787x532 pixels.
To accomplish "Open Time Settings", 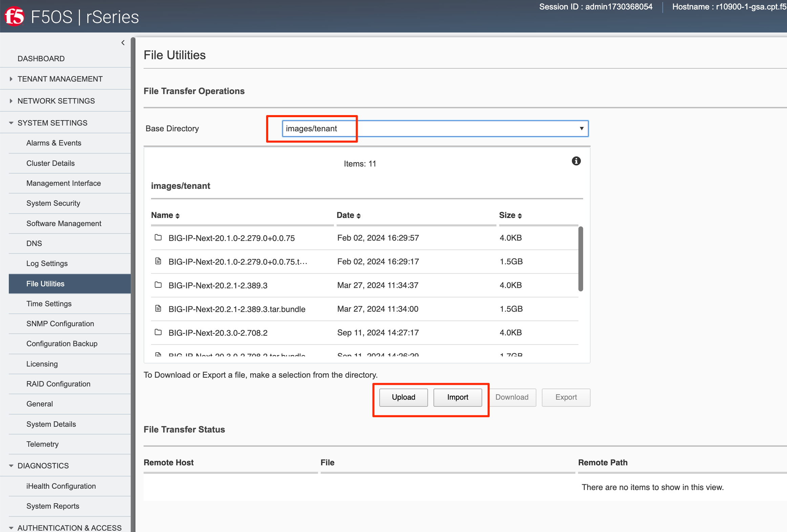I will 49,304.
